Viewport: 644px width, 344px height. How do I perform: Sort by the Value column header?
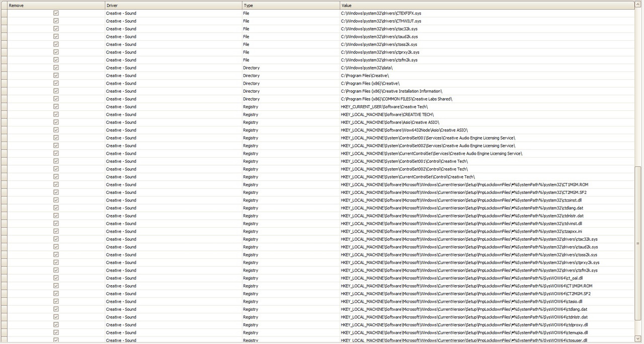(487, 5)
